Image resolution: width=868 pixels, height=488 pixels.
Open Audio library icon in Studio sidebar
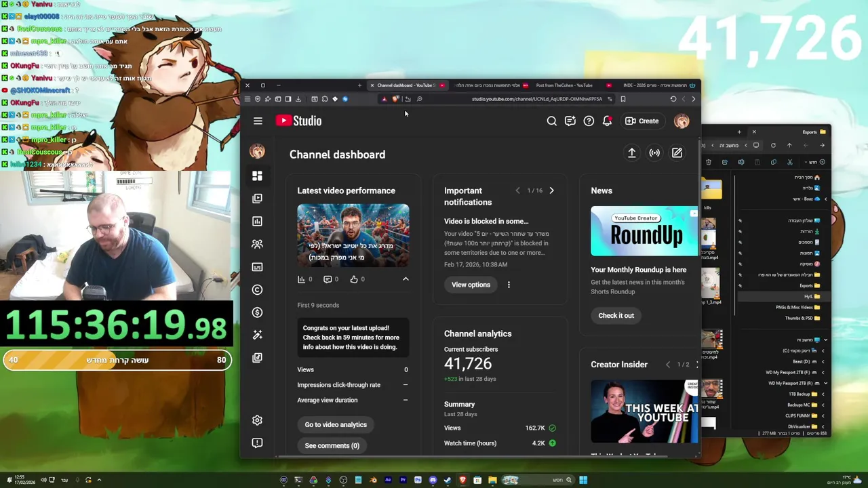click(x=257, y=358)
